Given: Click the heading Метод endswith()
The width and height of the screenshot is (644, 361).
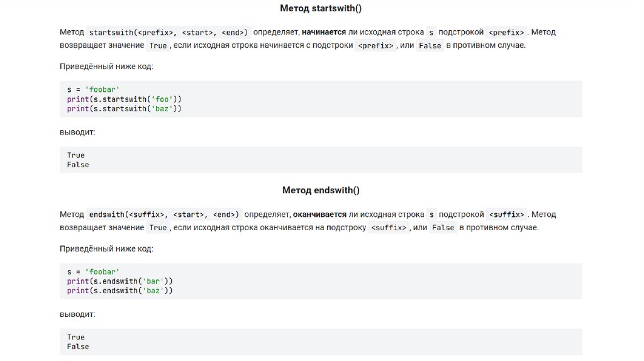Looking at the screenshot, I should [x=321, y=190].
